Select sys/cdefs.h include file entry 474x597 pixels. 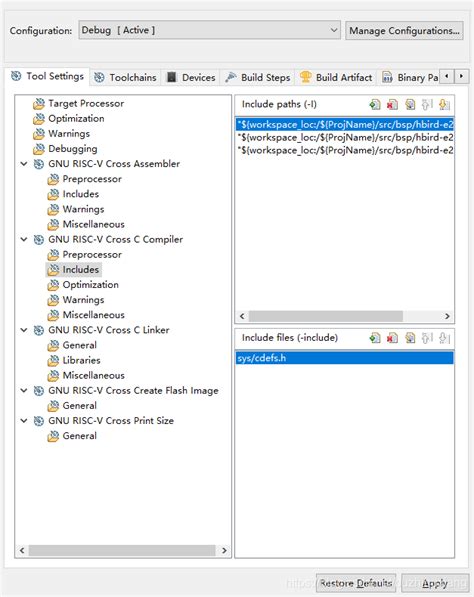(x=345, y=358)
